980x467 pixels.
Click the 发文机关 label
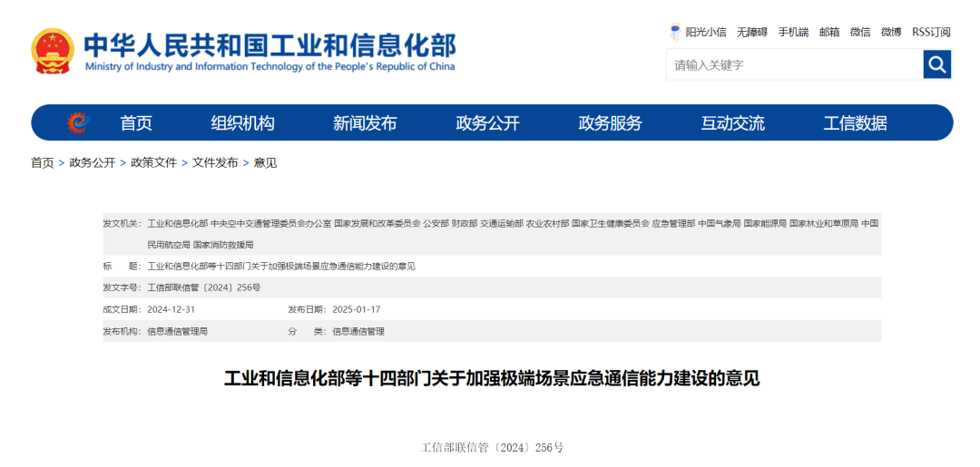click(122, 223)
